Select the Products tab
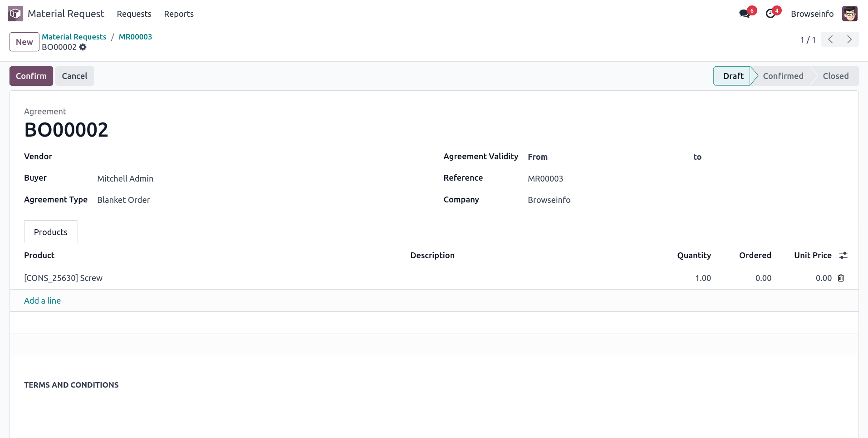 coord(50,232)
